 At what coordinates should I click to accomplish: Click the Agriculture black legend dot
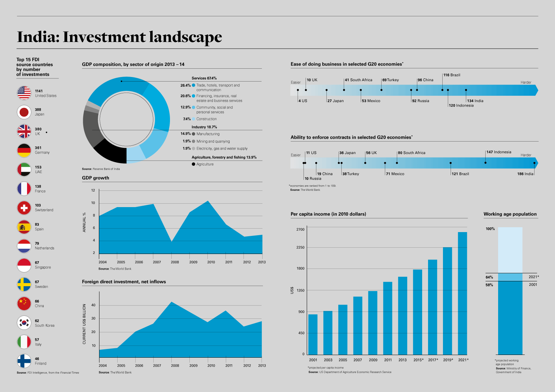click(x=194, y=164)
